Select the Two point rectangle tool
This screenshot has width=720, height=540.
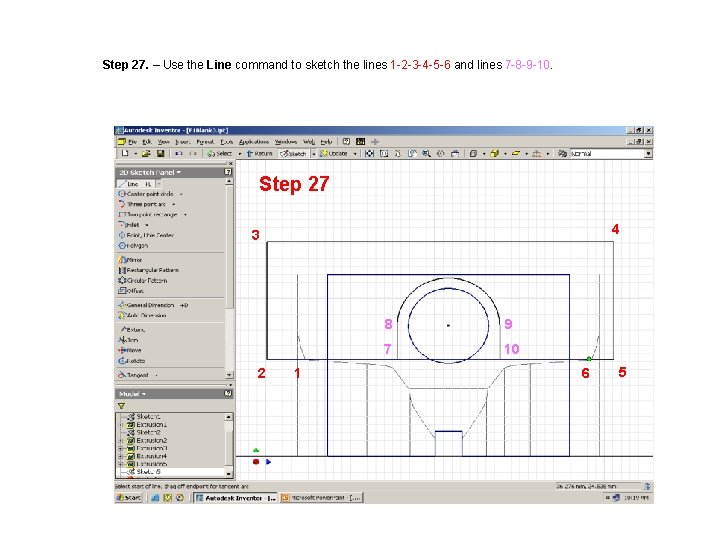coord(148,214)
